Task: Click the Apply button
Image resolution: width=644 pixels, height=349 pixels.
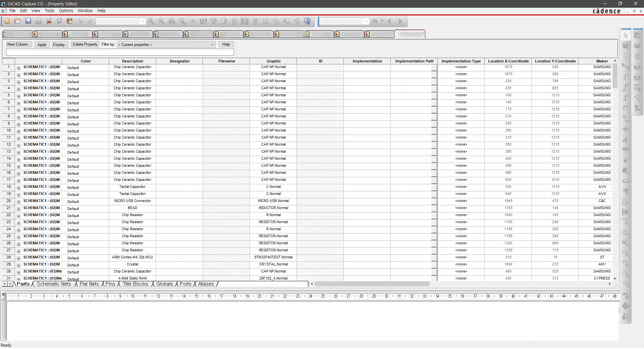Action: [x=42, y=45]
